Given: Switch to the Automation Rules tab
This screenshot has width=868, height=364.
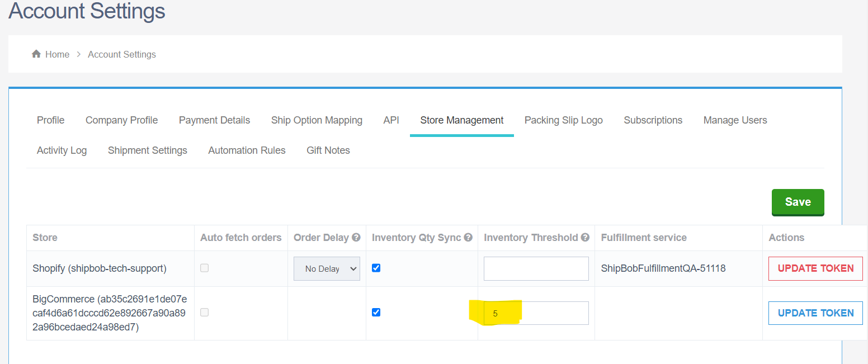Looking at the screenshot, I should (x=247, y=150).
